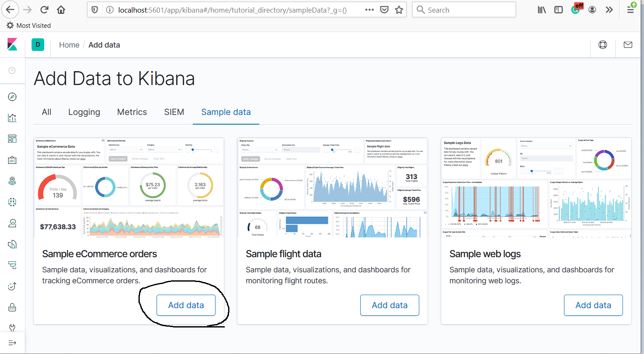Reload the page with refresh icon
The height and width of the screenshot is (354, 644).
[44, 10]
